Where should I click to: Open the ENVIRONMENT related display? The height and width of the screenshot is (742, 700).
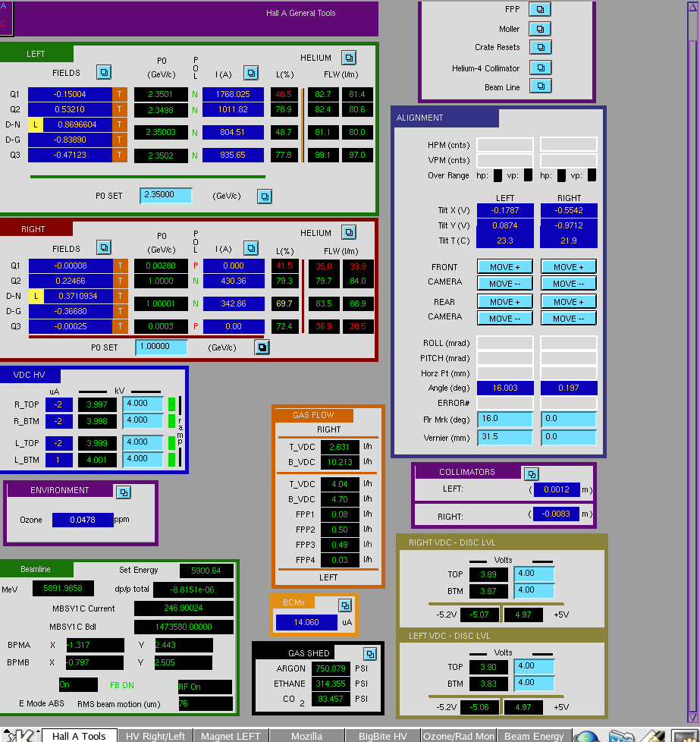point(124,492)
